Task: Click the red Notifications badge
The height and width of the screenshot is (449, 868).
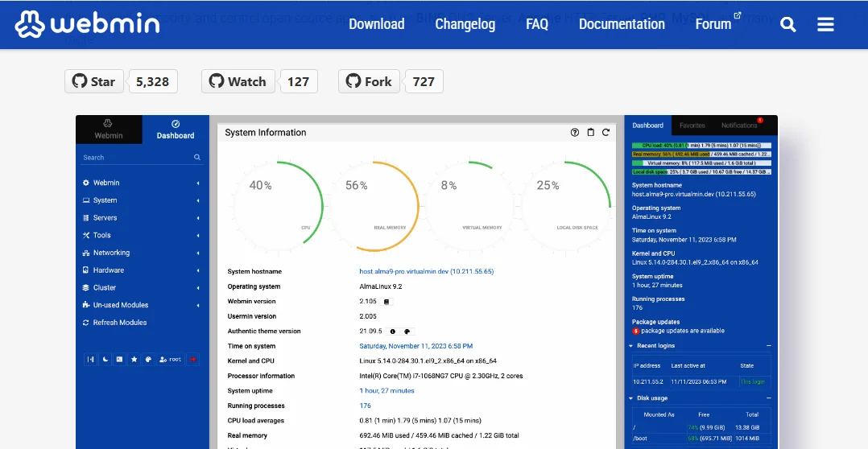Action: pos(760,121)
